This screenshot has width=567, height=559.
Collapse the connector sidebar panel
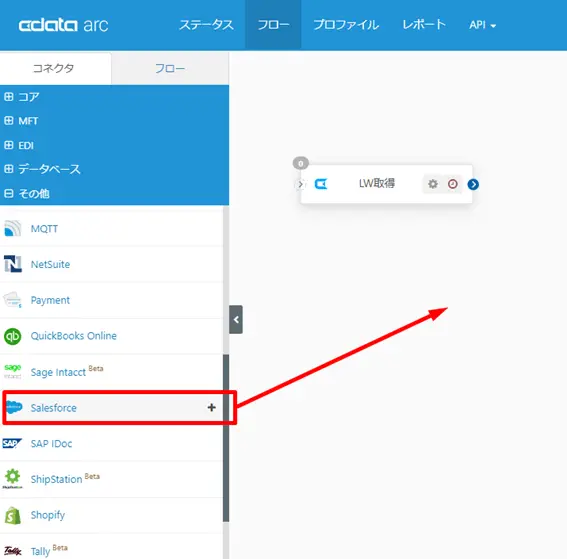click(236, 320)
